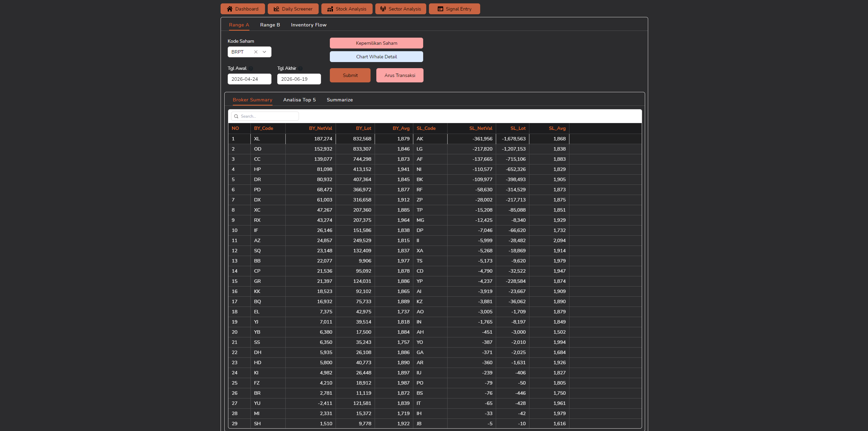Sort by the BY_Lot column header
868x431 pixels.
pos(355,129)
